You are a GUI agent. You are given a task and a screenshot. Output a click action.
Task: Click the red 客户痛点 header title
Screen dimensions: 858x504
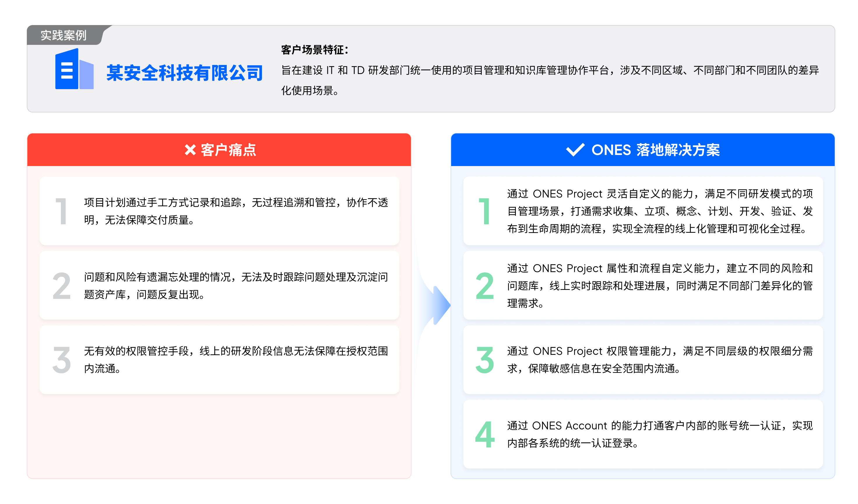pos(228,150)
